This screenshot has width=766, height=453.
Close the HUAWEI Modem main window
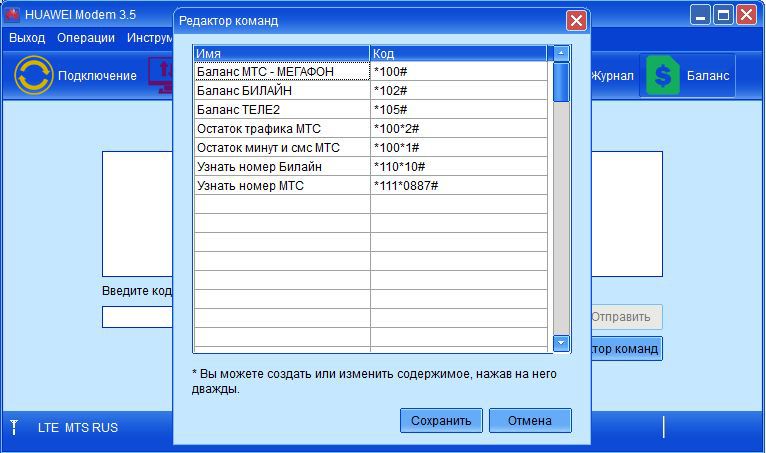tap(746, 15)
